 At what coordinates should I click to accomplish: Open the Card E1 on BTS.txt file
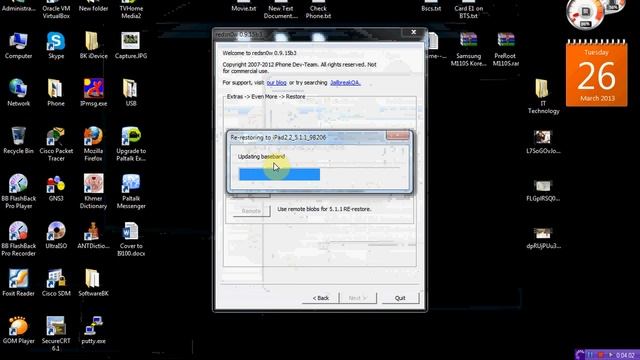coord(468,10)
